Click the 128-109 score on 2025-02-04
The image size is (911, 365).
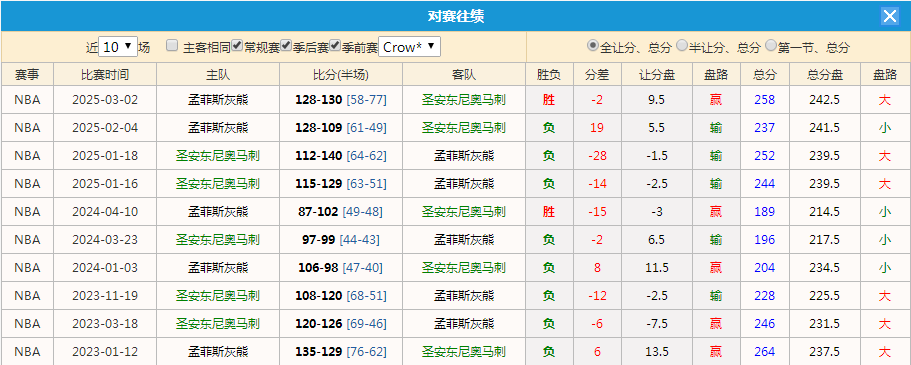(x=318, y=128)
